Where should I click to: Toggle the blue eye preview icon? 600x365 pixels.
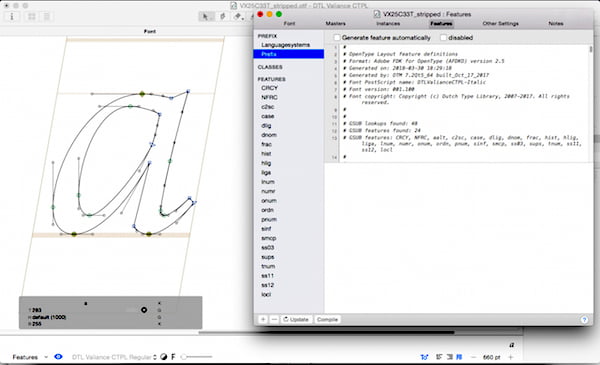coord(58,357)
